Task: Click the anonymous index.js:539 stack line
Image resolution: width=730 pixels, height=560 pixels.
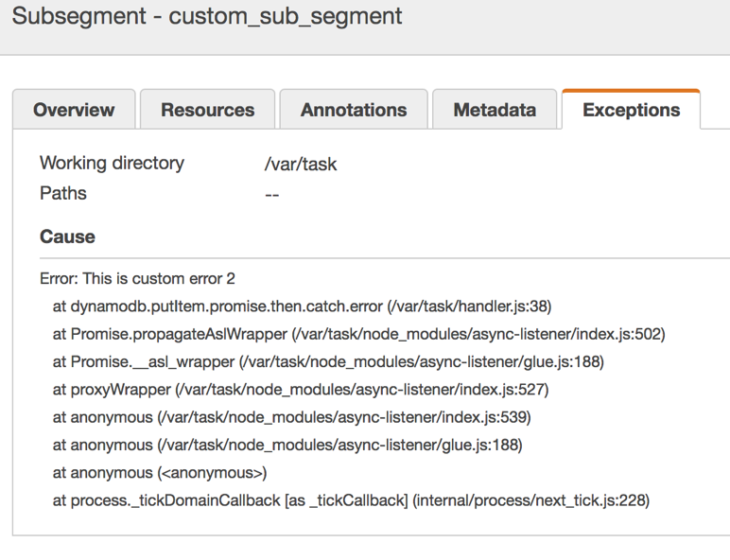Action: click(291, 417)
